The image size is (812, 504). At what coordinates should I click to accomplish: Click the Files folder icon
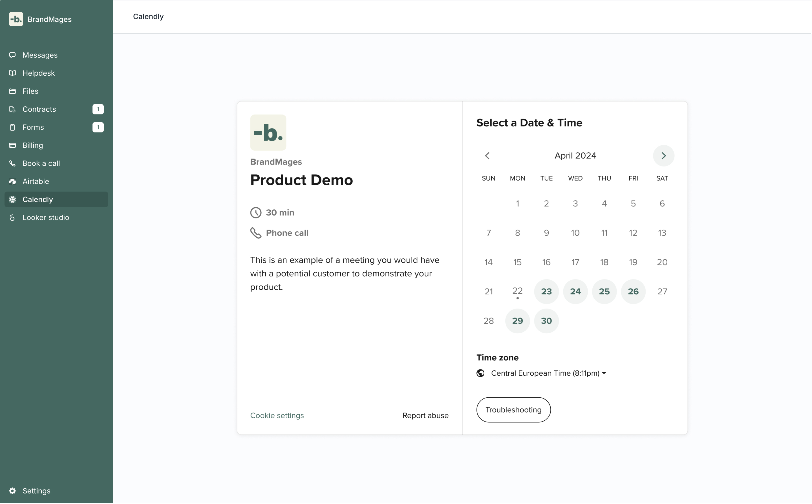pyautogui.click(x=12, y=91)
